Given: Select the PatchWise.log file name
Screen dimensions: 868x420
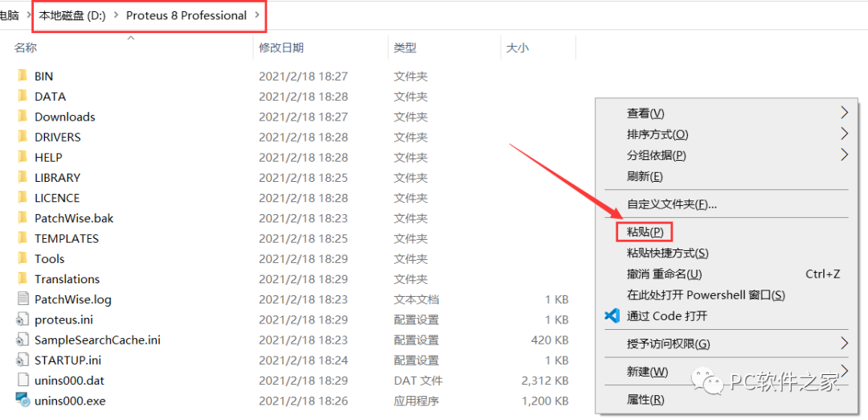Looking at the screenshot, I should [x=73, y=300].
